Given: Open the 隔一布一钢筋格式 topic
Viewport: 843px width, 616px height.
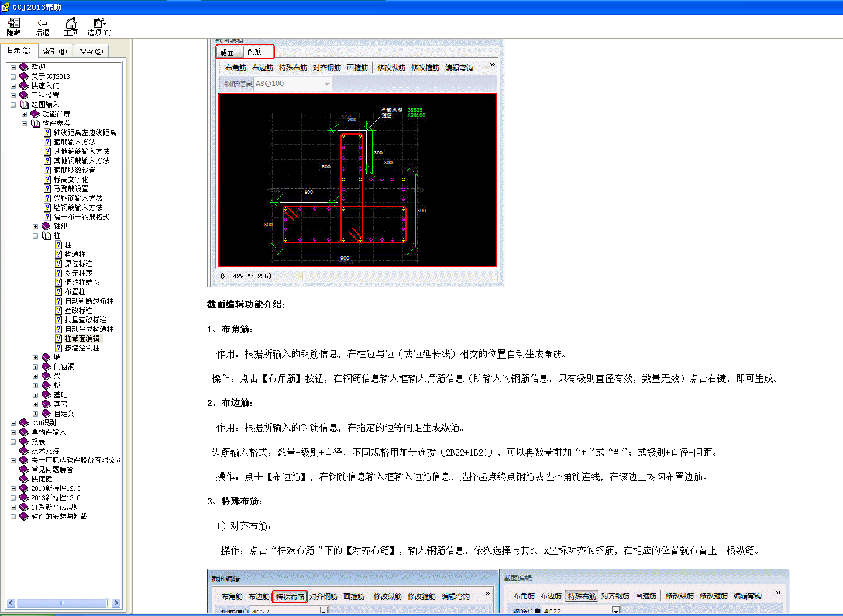Looking at the screenshot, I should (x=81, y=217).
